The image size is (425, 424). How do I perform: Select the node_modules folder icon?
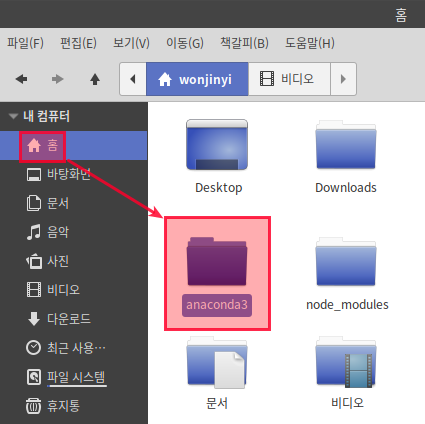point(346,261)
